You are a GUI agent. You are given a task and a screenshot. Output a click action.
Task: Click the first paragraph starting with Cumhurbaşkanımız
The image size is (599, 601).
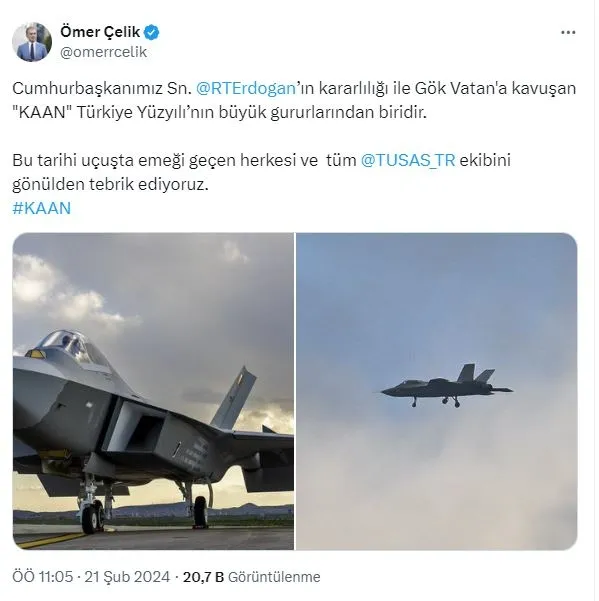(x=294, y=100)
